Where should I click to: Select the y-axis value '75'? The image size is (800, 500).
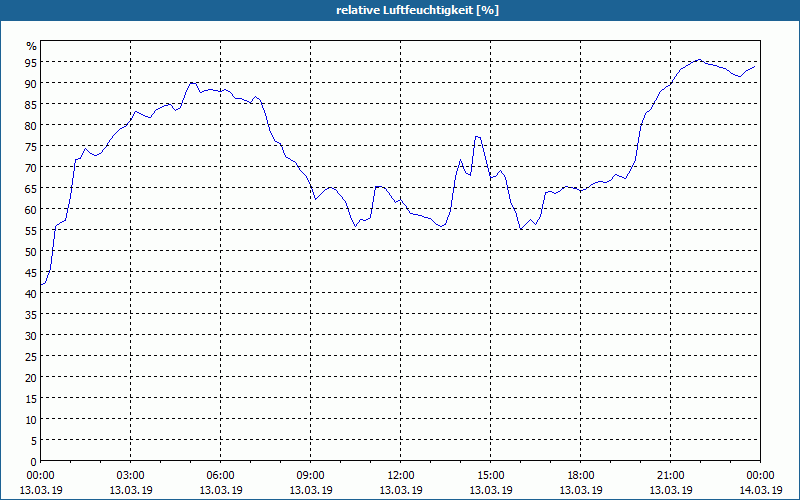pos(31,146)
